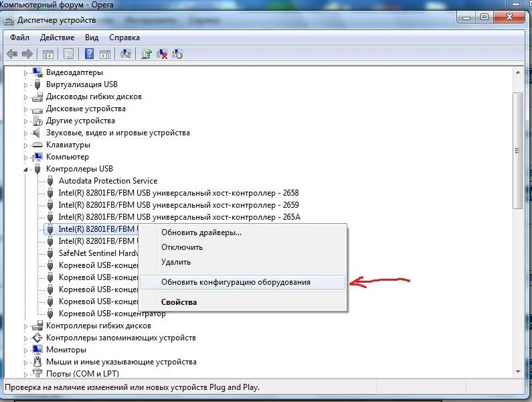Click the port icon beside Порты (COM и LPT)
The width and height of the screenshot is (532, 402).
tap(37, 373)
